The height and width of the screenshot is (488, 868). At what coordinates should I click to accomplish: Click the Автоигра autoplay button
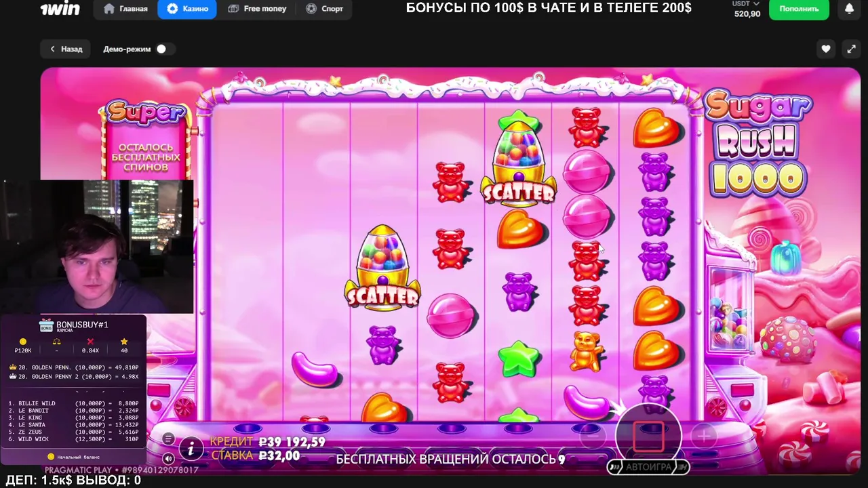(648, 467)
